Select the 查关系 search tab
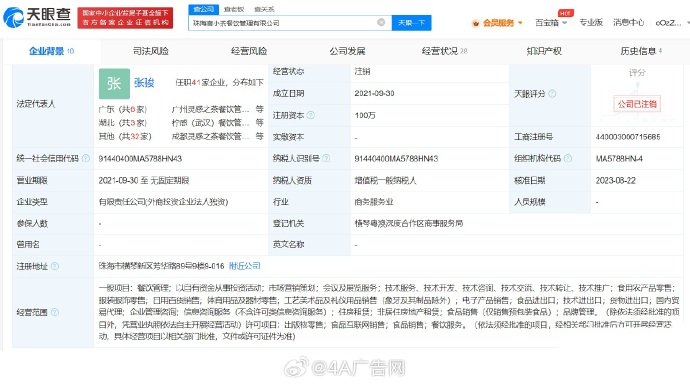 pos(264,9)
